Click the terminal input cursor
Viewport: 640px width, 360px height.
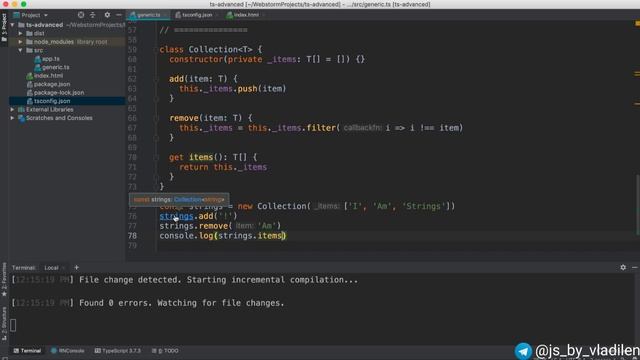click(13, 325)
